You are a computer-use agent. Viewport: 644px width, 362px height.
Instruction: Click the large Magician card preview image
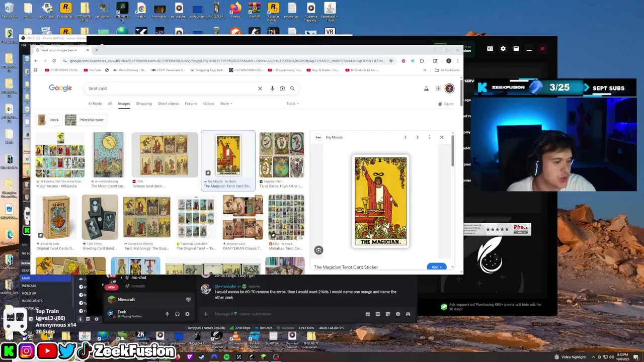[x=380, y=201]
